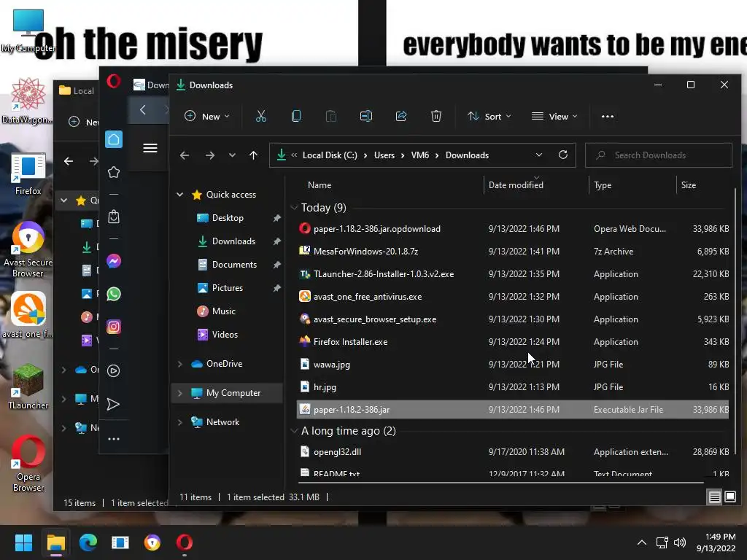Image resolution: width=747 pixels, height=560 pixels.
Task: Click the Cut scissors icon in Downloads toolbar
Action: [x=260, y=116]
